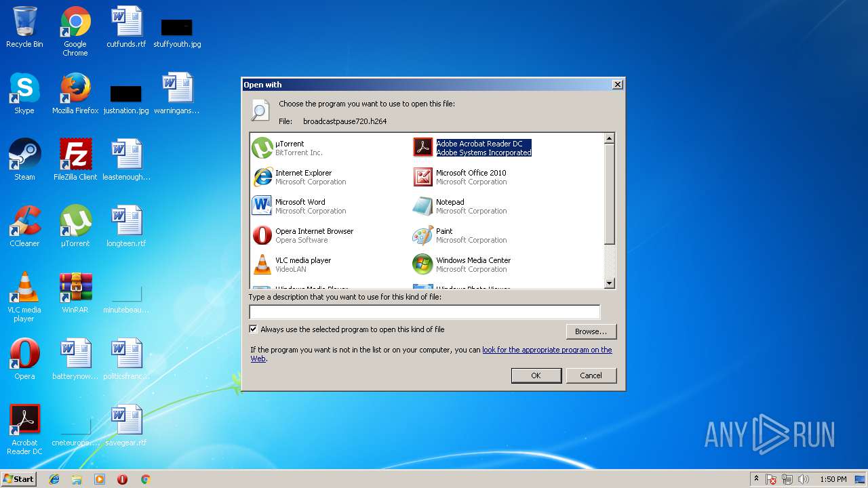The height and width of the screenshot is (488, 868).
Task: Open Action Center flag in system tray
Action: [x=772, y=479]
